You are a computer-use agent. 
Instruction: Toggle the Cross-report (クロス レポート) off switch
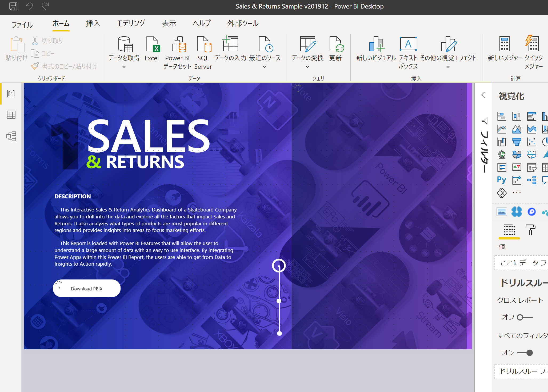(524, 317)
